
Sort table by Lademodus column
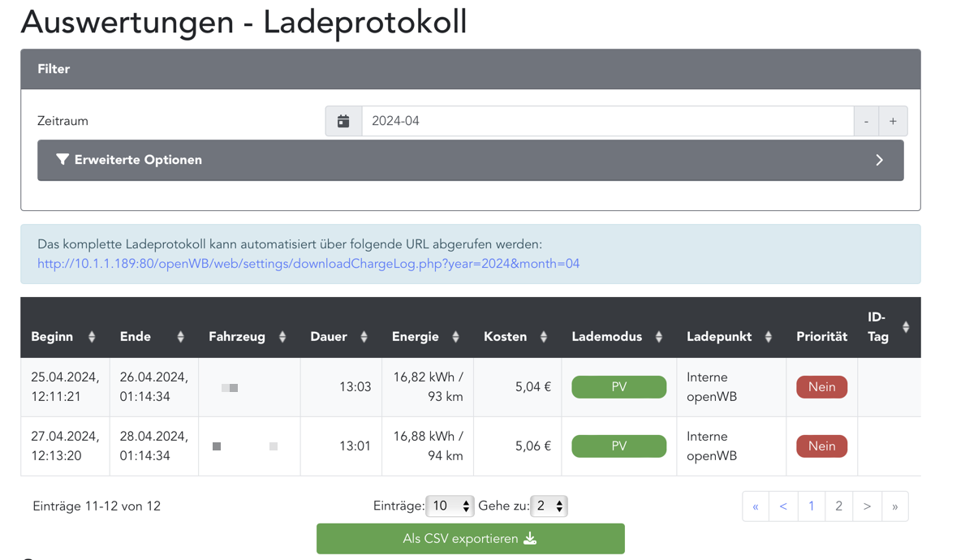618,337
